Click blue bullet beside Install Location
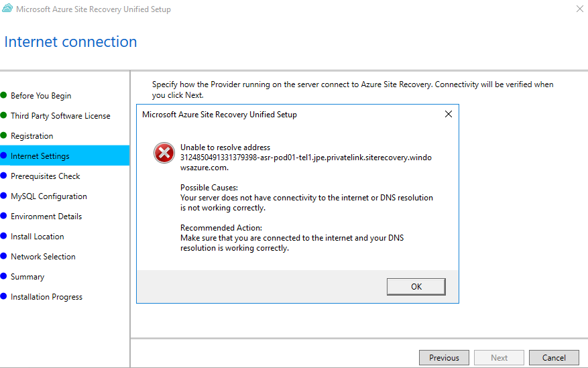 3,236
